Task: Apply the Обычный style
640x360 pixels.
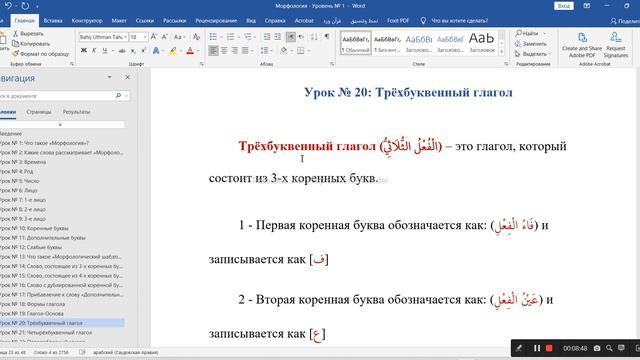Action: point(356,43)
